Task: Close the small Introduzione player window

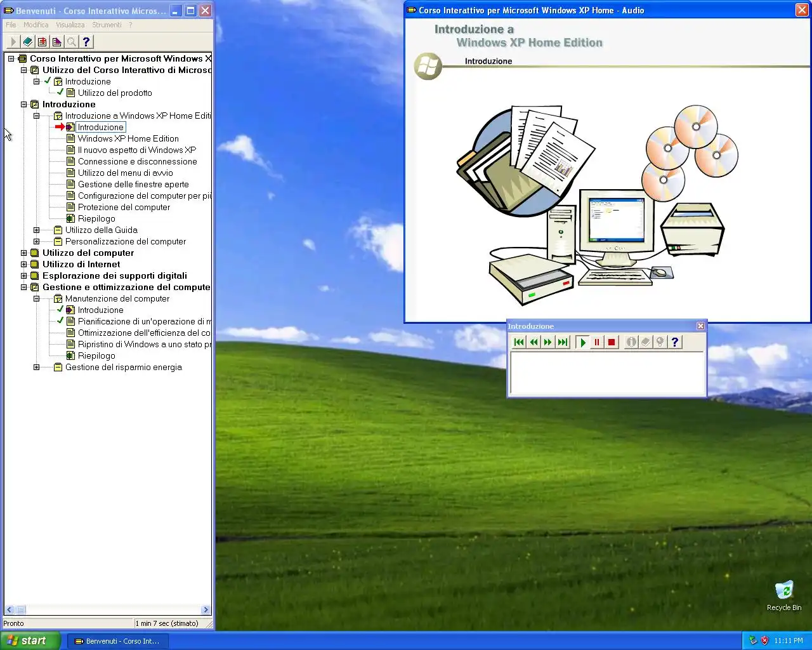Action: click(700, 326)
